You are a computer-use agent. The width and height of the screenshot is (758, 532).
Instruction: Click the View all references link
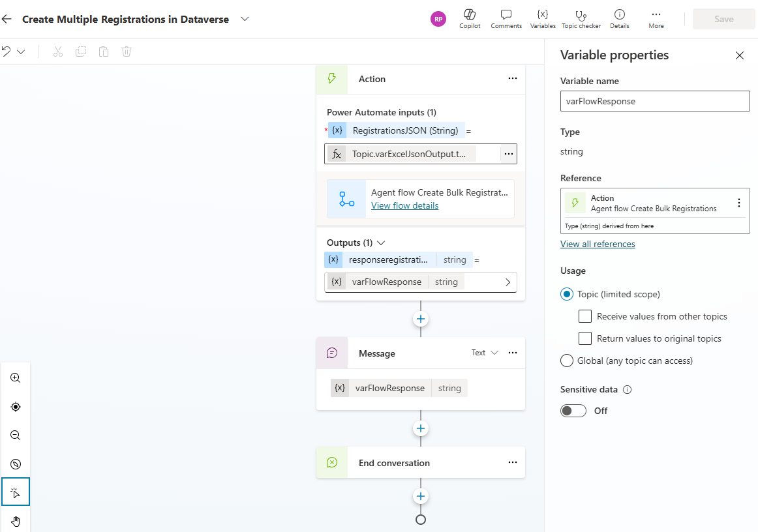[598, 244]
